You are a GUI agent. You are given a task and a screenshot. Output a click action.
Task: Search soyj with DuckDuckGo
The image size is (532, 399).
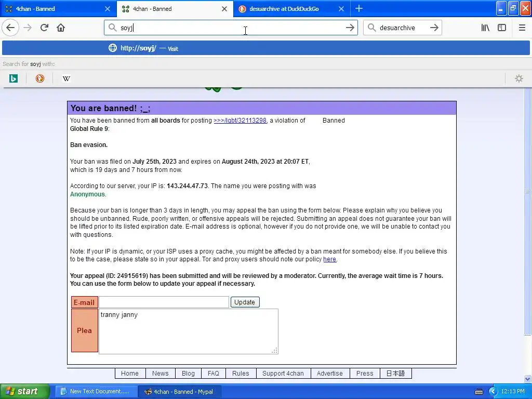[x=39, y=78]
